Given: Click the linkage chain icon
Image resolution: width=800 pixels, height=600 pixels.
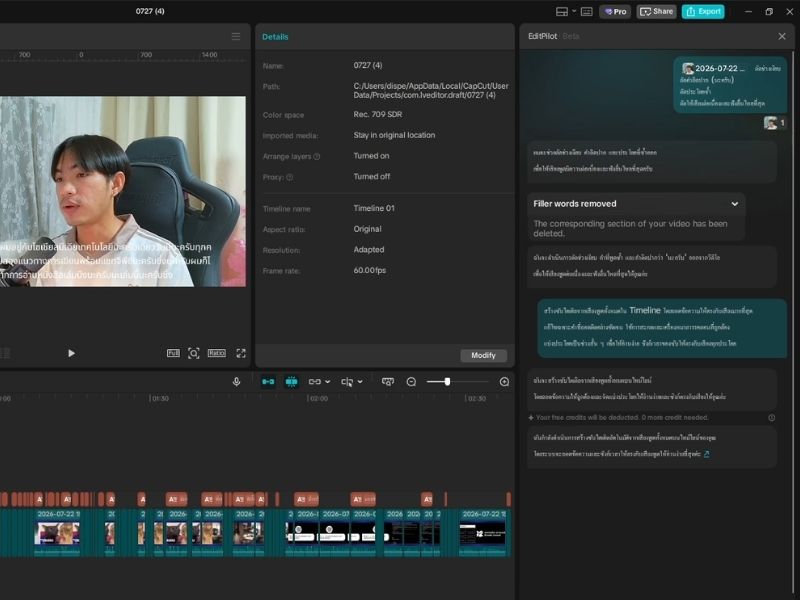Looking at the screenshot, I should (x=315, y=382).
